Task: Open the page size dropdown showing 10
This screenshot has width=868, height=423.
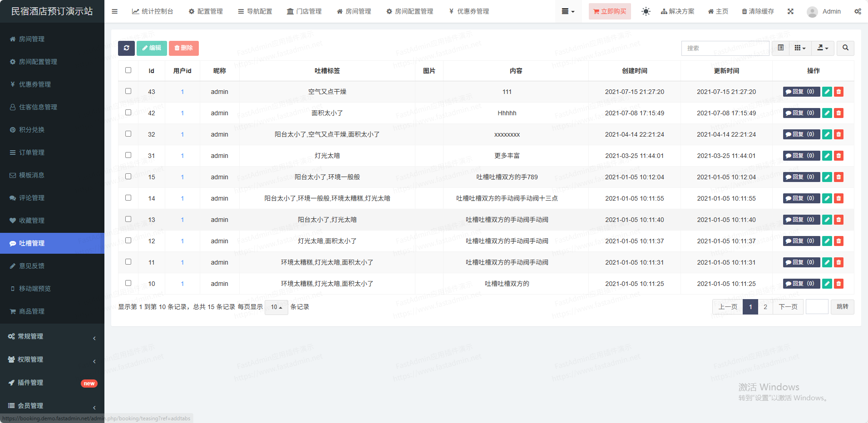Action: click(276, 307)
